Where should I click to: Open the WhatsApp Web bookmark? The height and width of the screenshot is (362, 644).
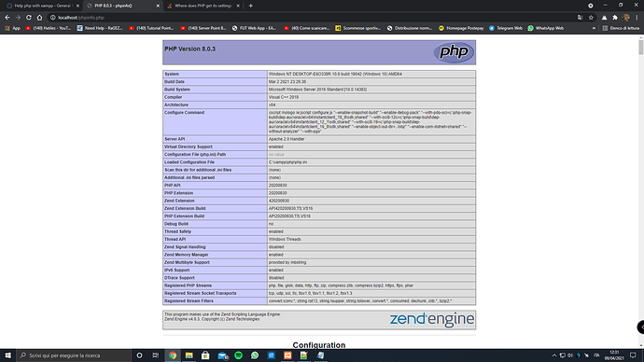pyautogui.click(x=546, y=28)
